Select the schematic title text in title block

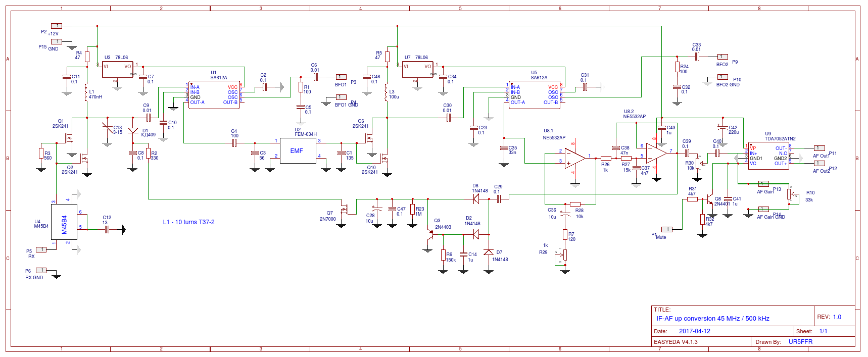click(x=712, y=319)
